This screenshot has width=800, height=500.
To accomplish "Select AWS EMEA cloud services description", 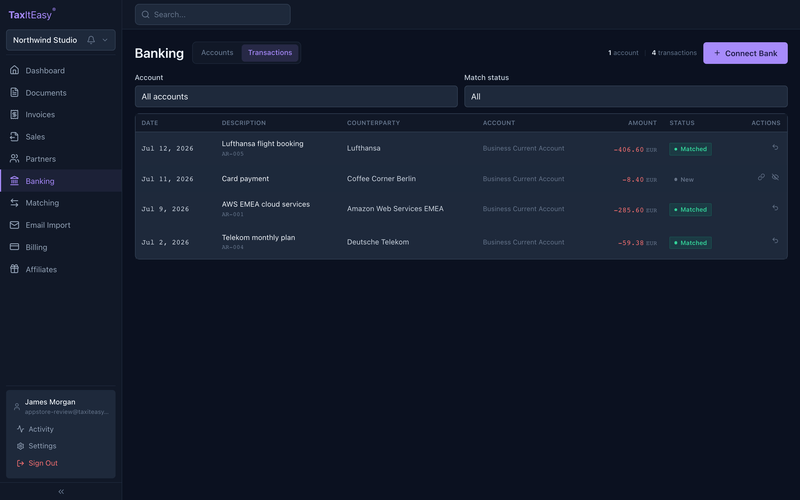I will pyautogui.click(x=265, y=204).
